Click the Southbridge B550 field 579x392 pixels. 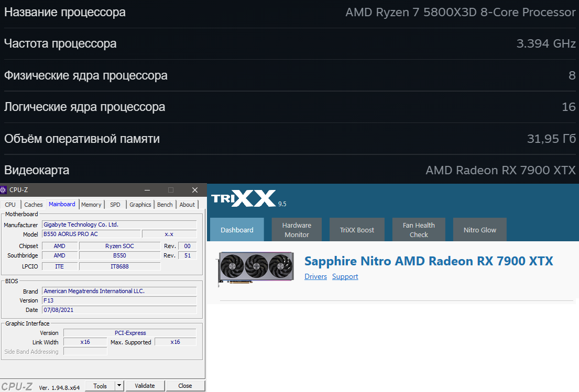tap(119, 255)
